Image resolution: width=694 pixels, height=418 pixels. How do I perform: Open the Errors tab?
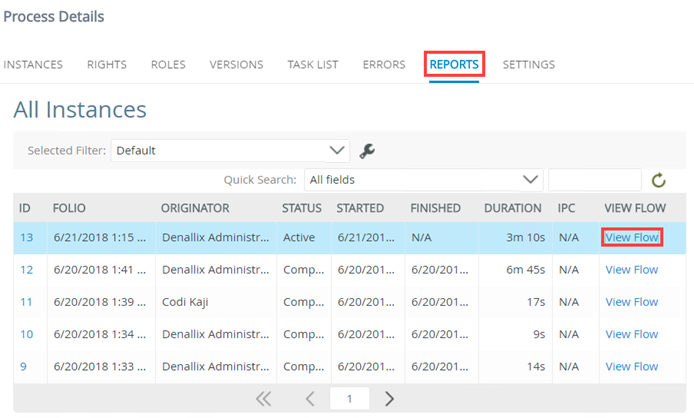[x=384, y=65]
